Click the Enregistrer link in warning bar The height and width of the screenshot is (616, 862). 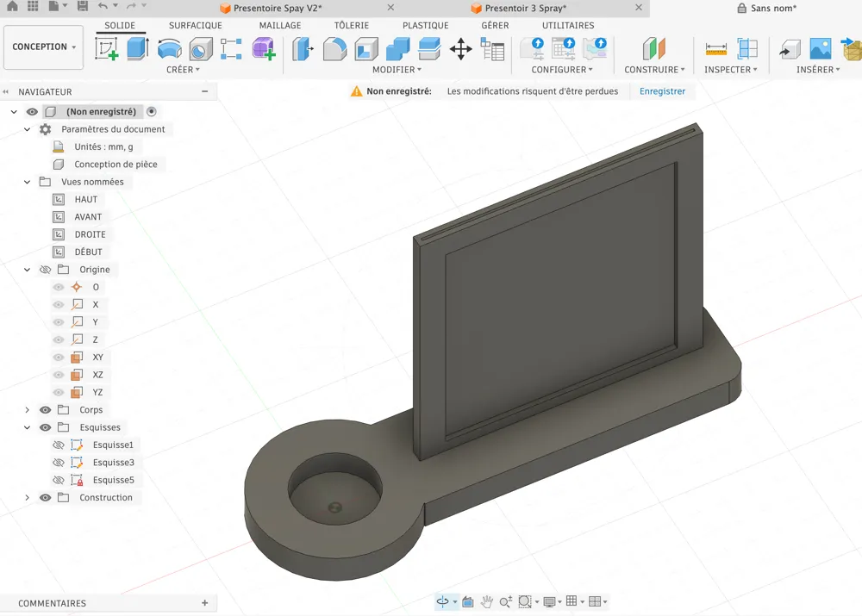coord(662,91)
